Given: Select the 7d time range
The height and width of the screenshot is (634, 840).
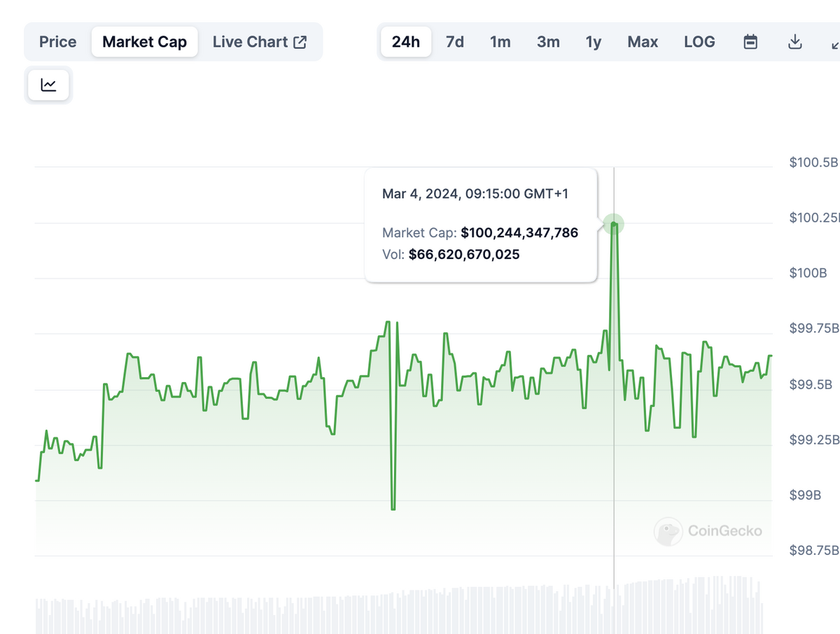Looking at the screenshot, I should [455, 42].
